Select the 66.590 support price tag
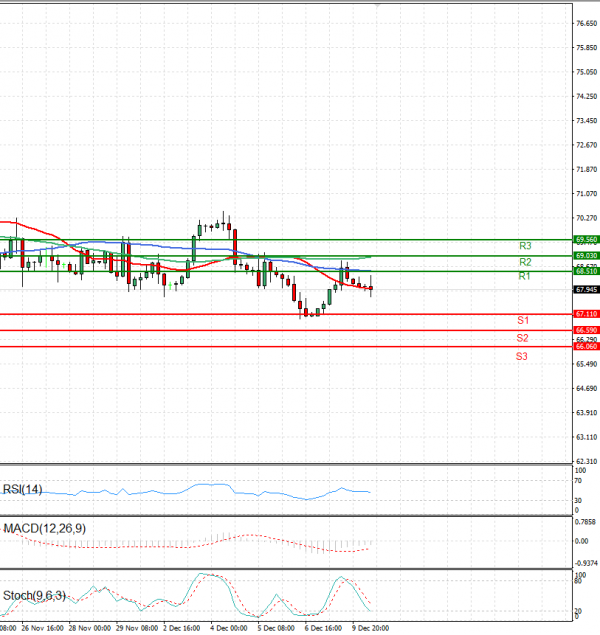The image size is (600, 635). coord(586,330)
